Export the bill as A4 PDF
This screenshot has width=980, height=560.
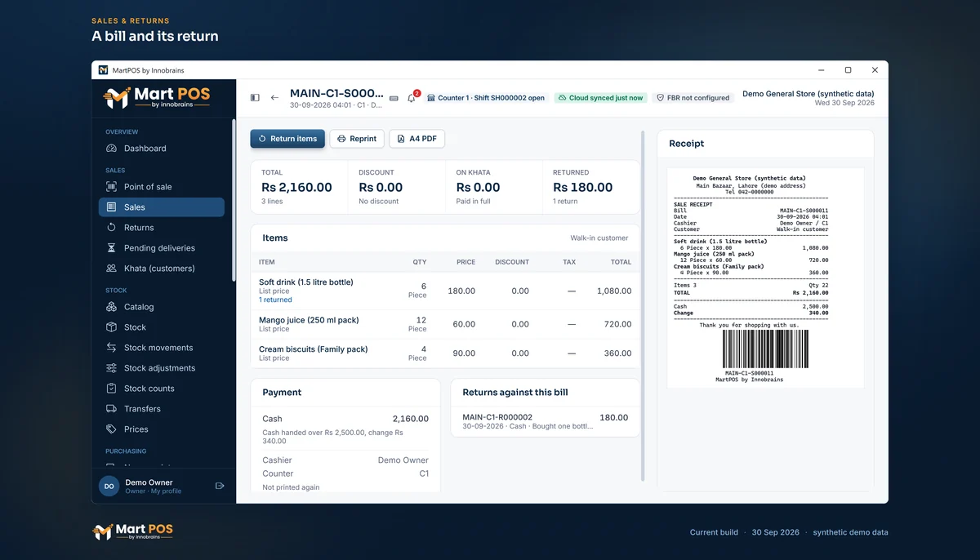(416, 139)
